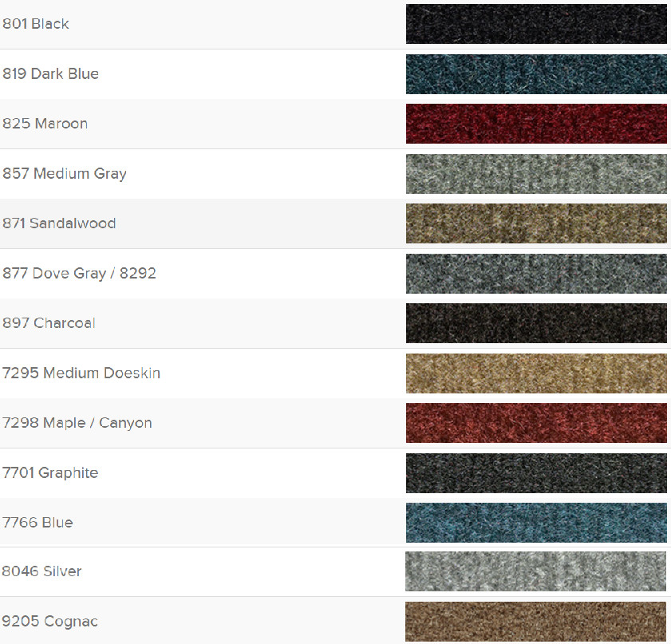Pick the 9205 Cognac carpet swatch

pyautogui.click(x=536, y=622)
